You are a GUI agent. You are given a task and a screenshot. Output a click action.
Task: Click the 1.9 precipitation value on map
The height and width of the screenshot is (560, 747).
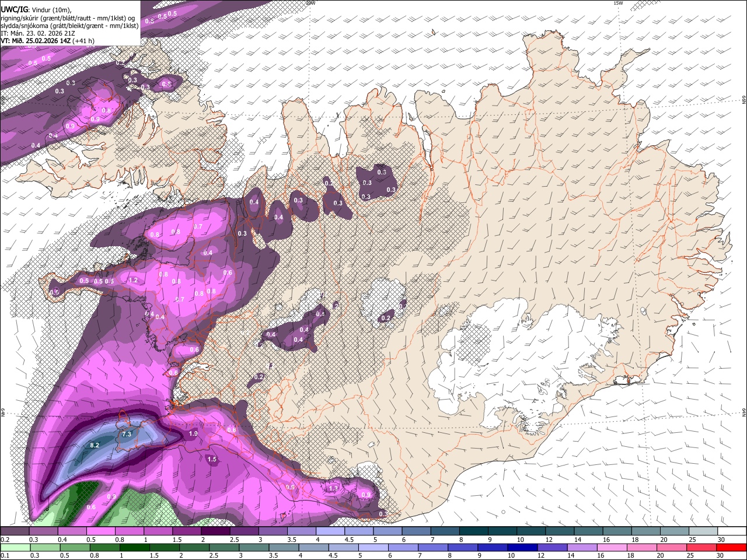point(194,434)
